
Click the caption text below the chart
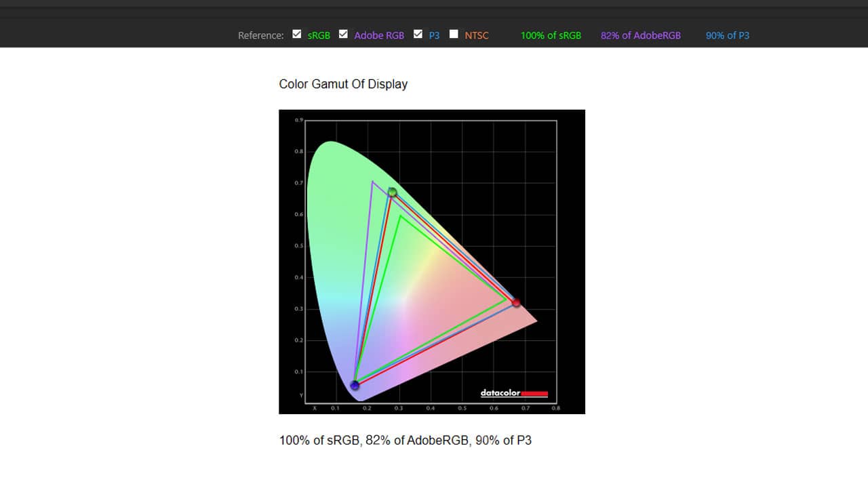tap(405, 441)
